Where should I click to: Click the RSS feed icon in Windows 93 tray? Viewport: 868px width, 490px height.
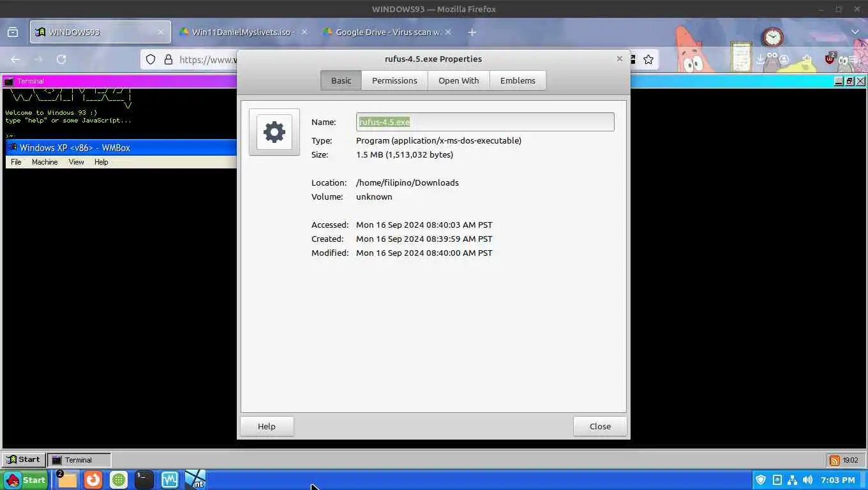pyautogui.click(x=834, y=460)
